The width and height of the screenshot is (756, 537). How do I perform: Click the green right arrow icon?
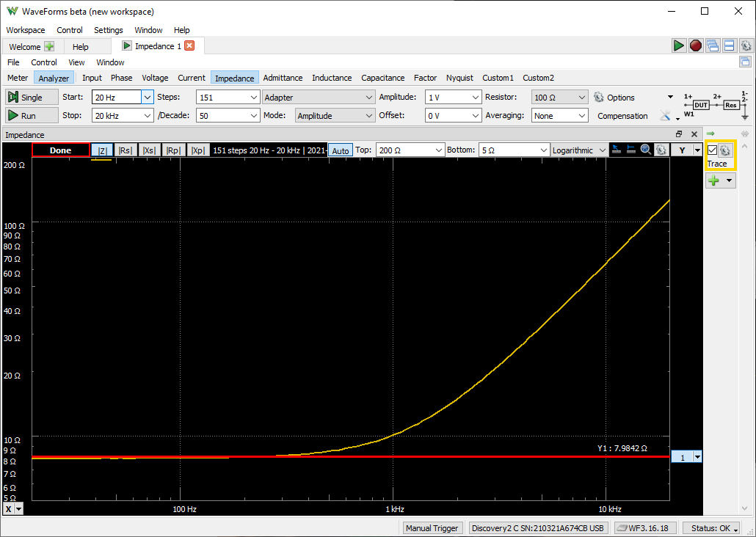coord(710,133)
